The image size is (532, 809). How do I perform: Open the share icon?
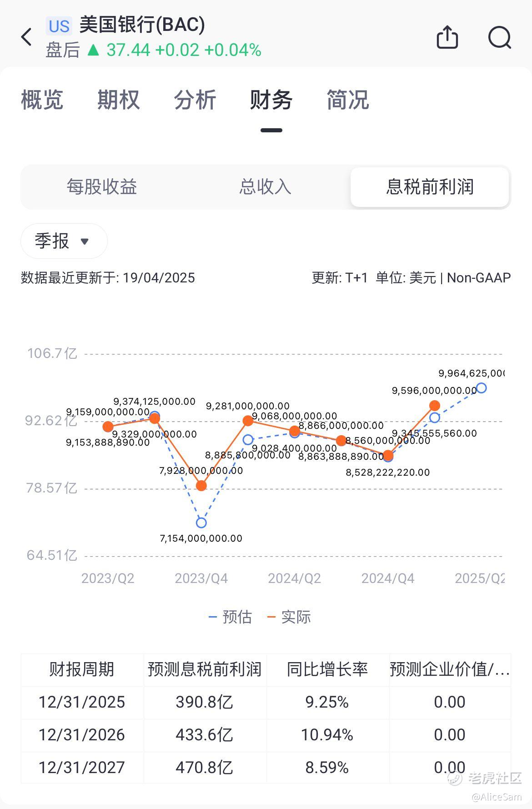(447, 37)
